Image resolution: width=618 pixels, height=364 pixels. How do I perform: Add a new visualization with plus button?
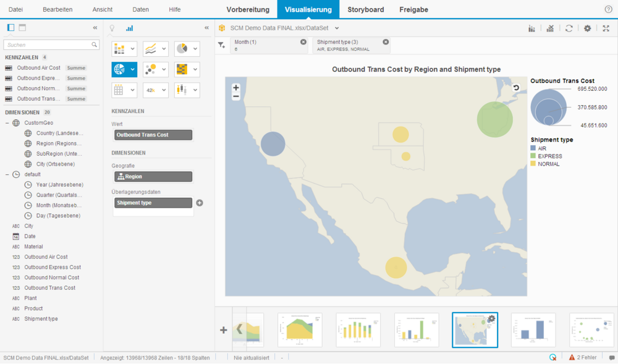224,330
